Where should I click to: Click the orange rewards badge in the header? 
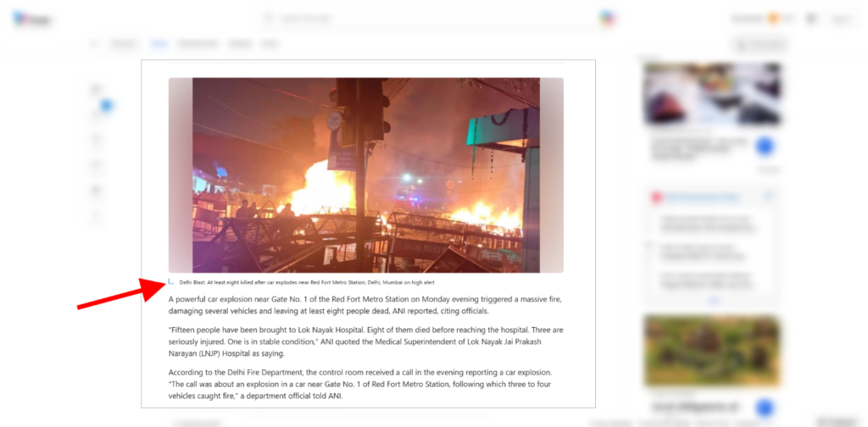[773, 19]
